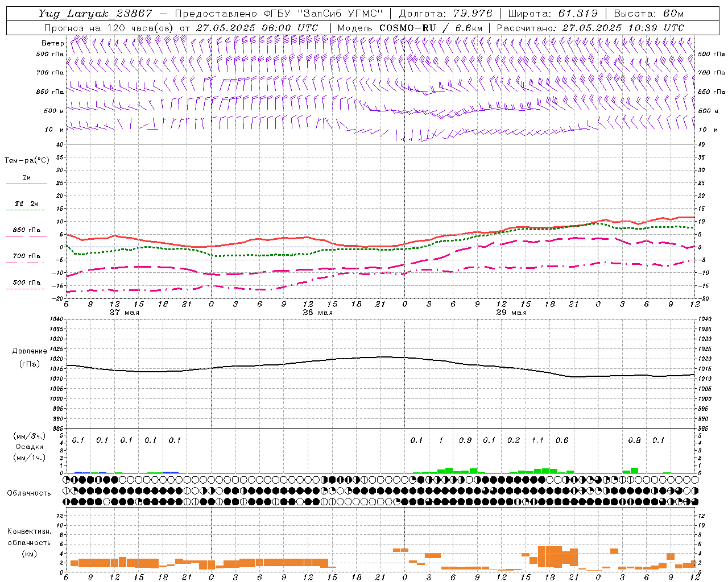Click the station title Yug_Laryak_23867
728x582 pixels.
[96, 14]
